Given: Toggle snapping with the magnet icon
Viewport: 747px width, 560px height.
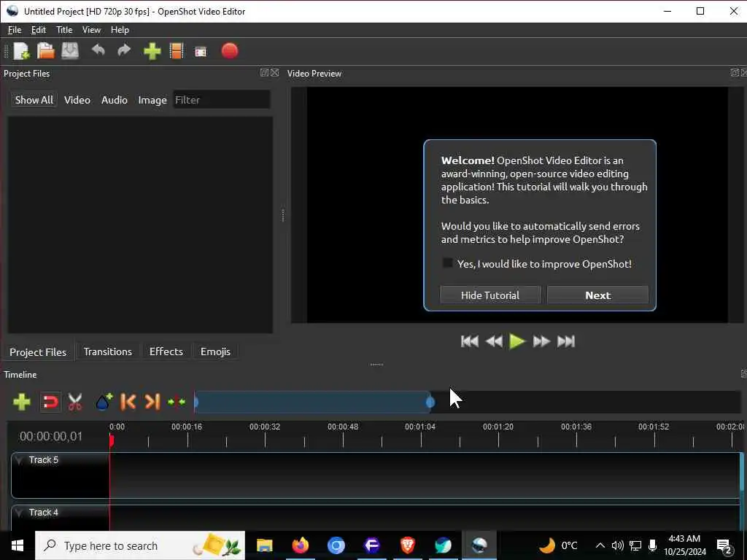Looking at the screenshot, I should [50, 402].
